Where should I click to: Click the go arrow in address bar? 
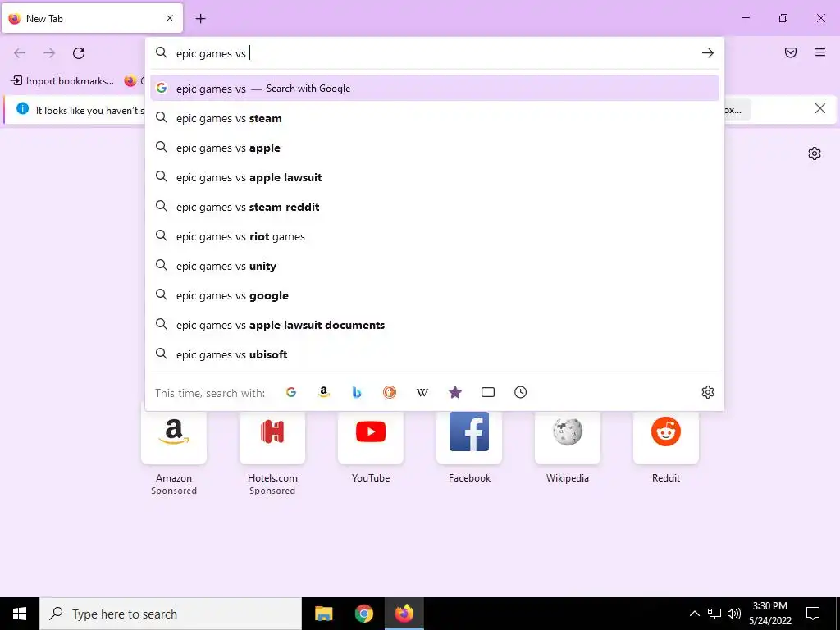point(708,53)
